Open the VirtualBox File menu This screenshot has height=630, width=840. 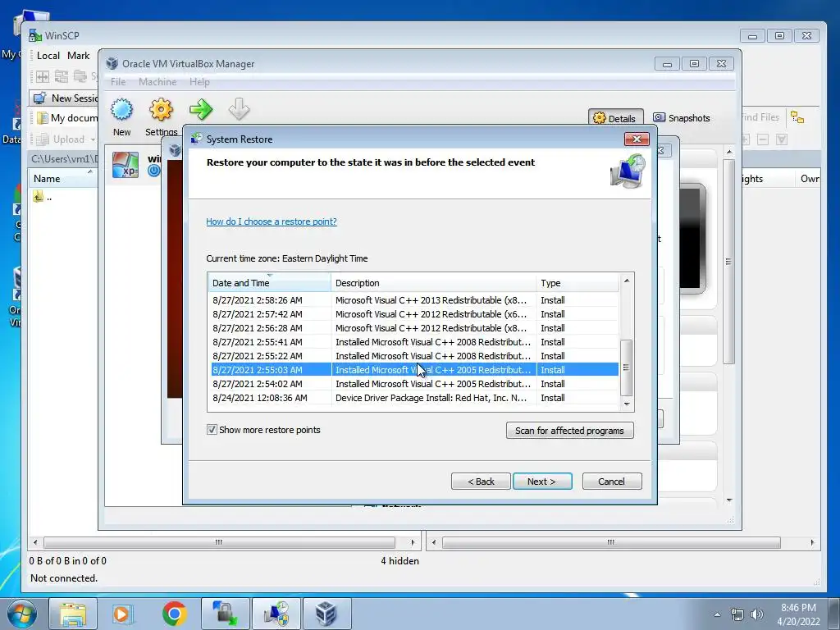[x=118, y=82]
